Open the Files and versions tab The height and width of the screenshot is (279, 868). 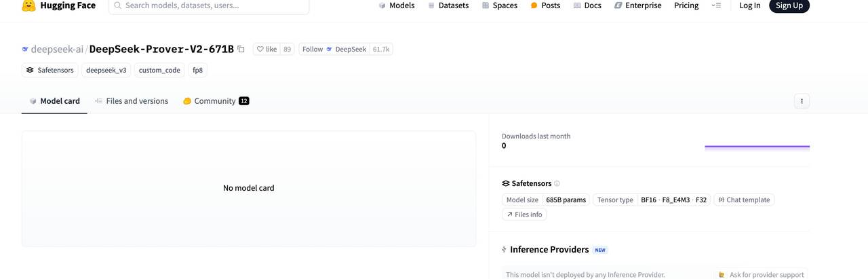(x=132, y=101)
